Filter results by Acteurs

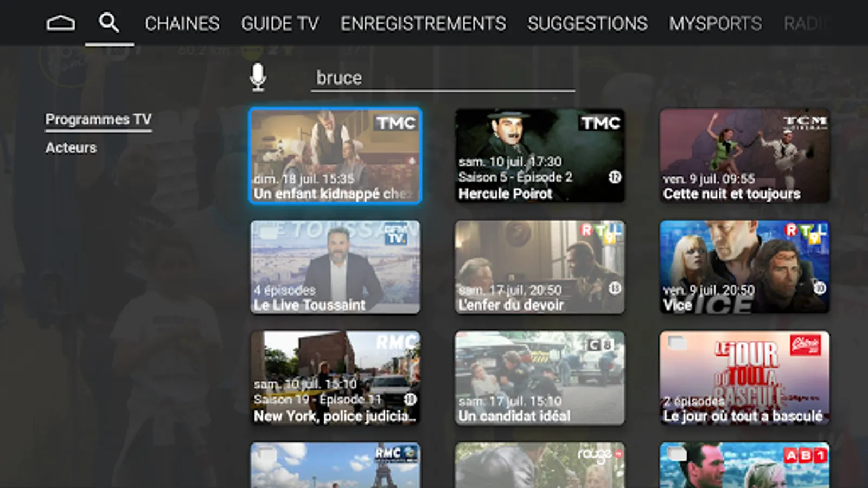pyautogui.click(x=71, y=147)
